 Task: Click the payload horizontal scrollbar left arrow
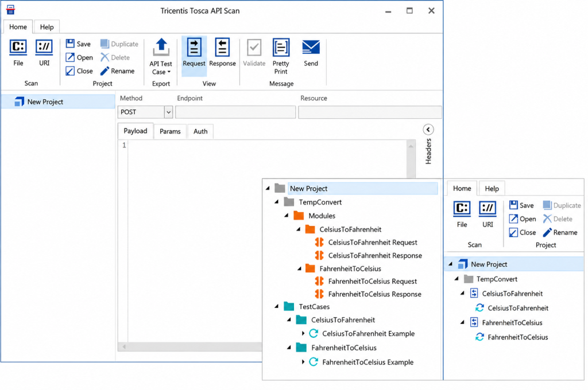pos(124,347)
